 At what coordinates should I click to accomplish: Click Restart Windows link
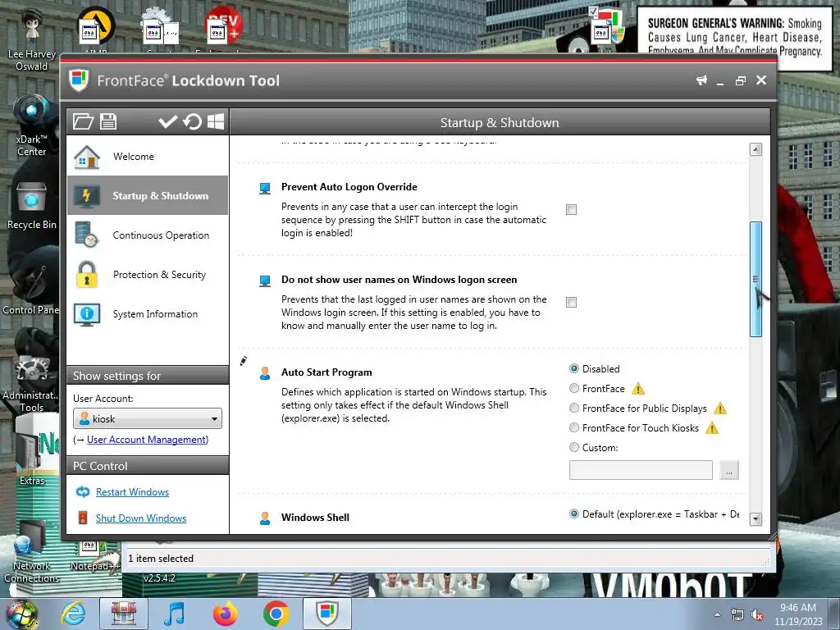coord(132,492)
